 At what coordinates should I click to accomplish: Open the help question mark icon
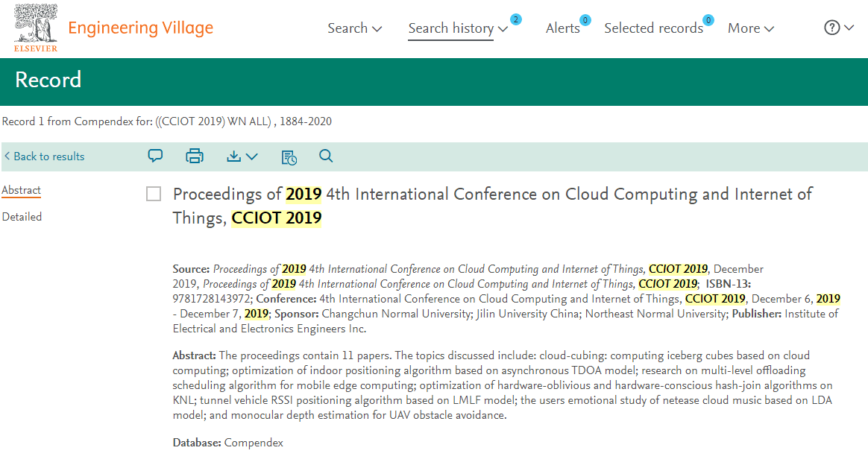coord(831,28)
